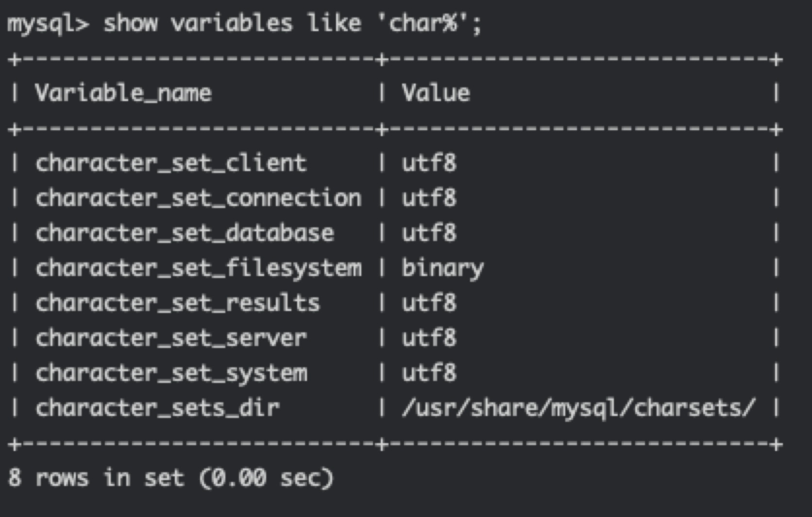This screenshot has height=517, width=812.
Task: Click utf8 value for character_set_system
Action: tap(429, 373)
